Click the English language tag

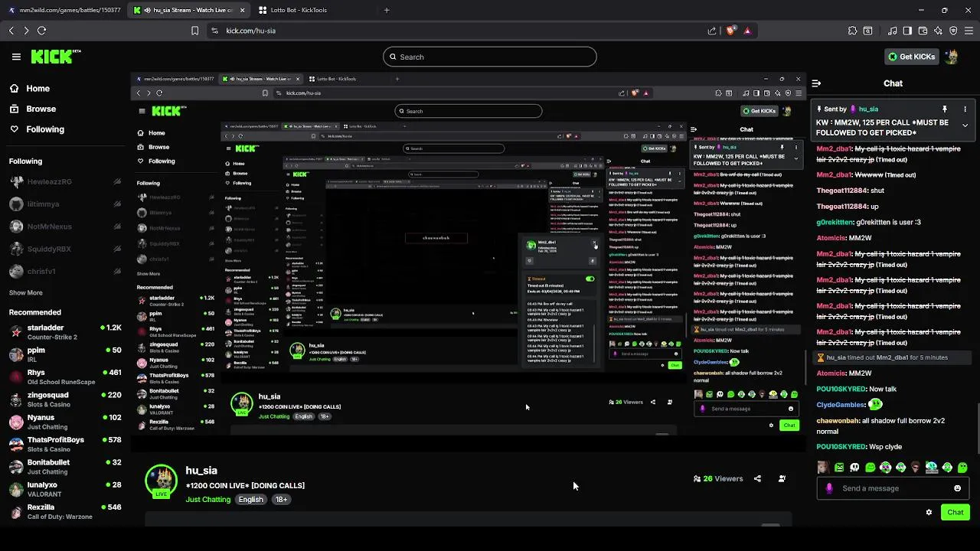click(x=250, y=500)
